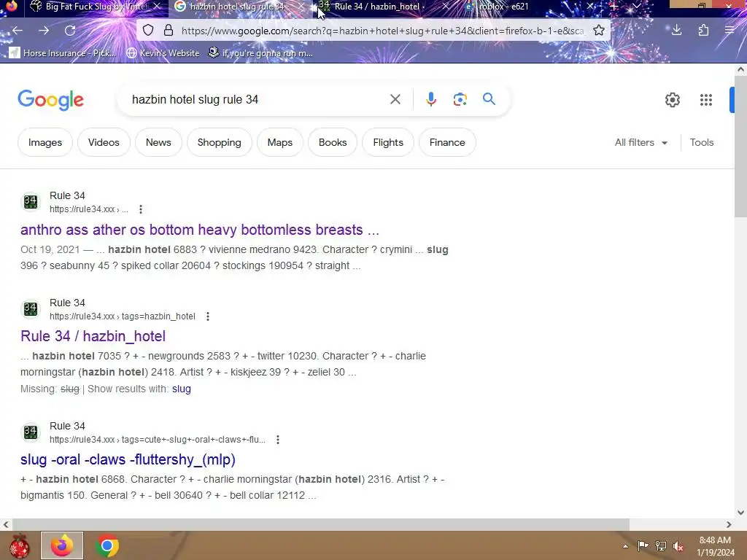Open Google quick settings gear
Screen dimensions: 747x560
coord(672,99)
